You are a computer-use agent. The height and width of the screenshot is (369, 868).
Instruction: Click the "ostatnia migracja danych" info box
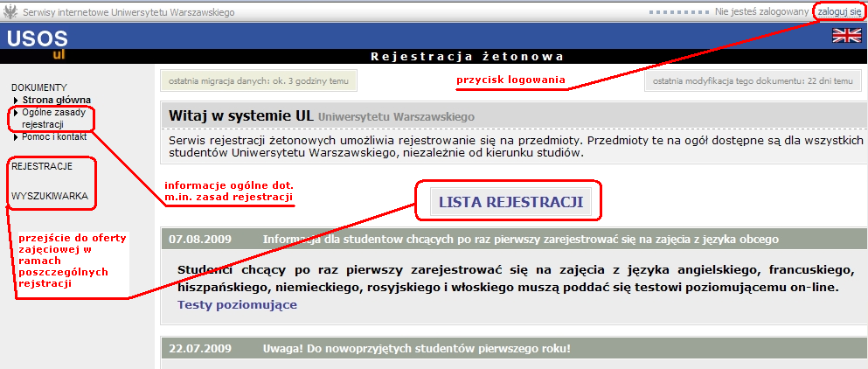point(259,81)
